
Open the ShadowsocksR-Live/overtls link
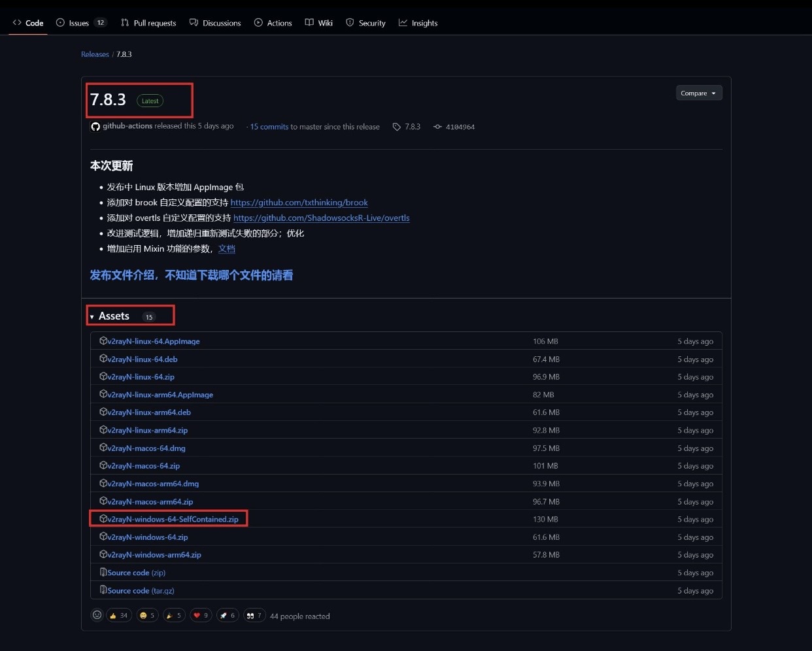pos(322,218)
